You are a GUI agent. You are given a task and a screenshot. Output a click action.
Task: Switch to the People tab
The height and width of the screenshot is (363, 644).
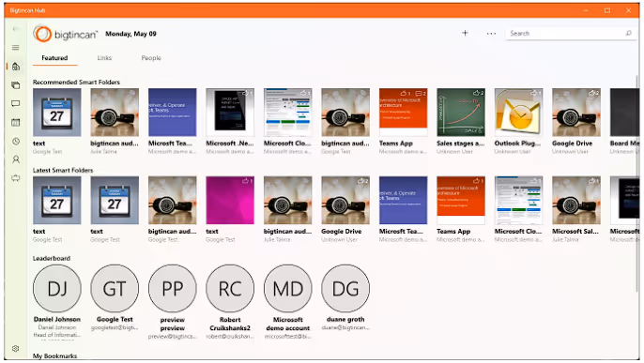(x=151, y=58)
